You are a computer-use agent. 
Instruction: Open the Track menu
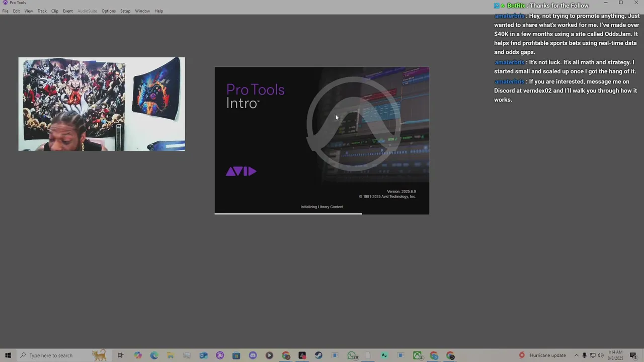coord(42,11)
